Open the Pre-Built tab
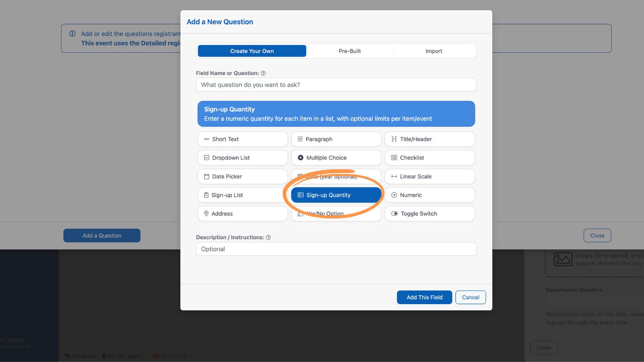The image size is (644, 362). point(350,51)
